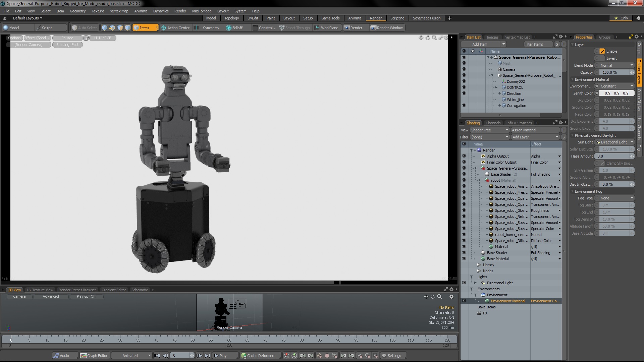Toggle visibility of robot_bump_bake layer
This screenshot has width=644, height=362.
point(464,235)
